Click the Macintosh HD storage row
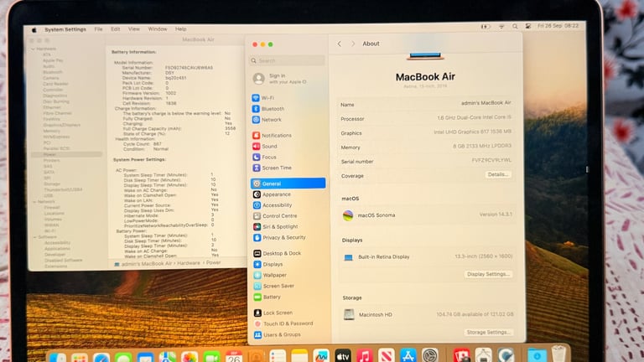 [x=428, y=315]
